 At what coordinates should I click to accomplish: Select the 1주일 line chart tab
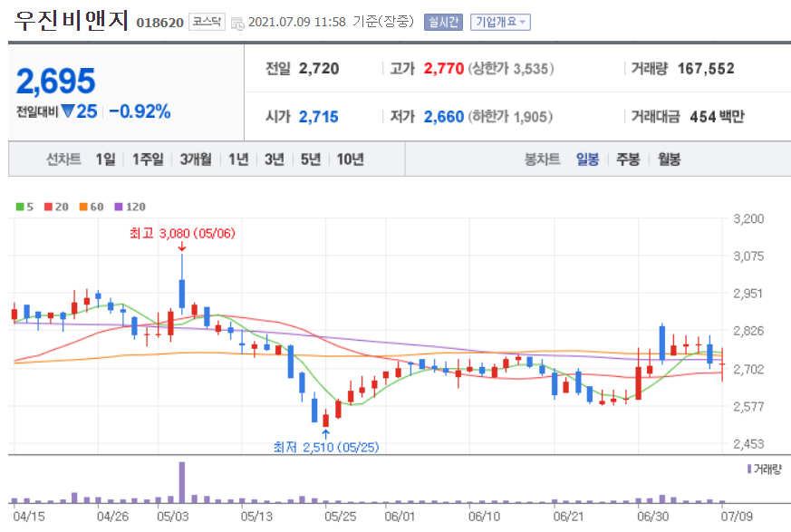point(148,160)
